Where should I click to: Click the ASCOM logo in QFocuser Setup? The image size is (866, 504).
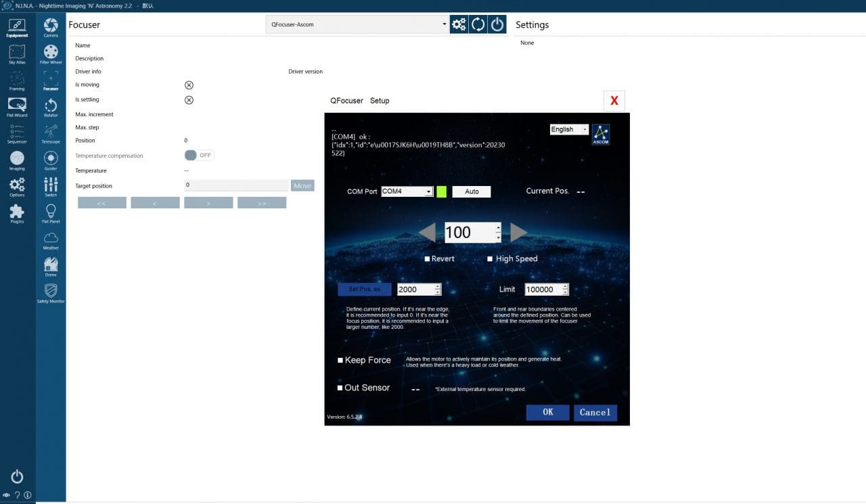pos(601,134)
